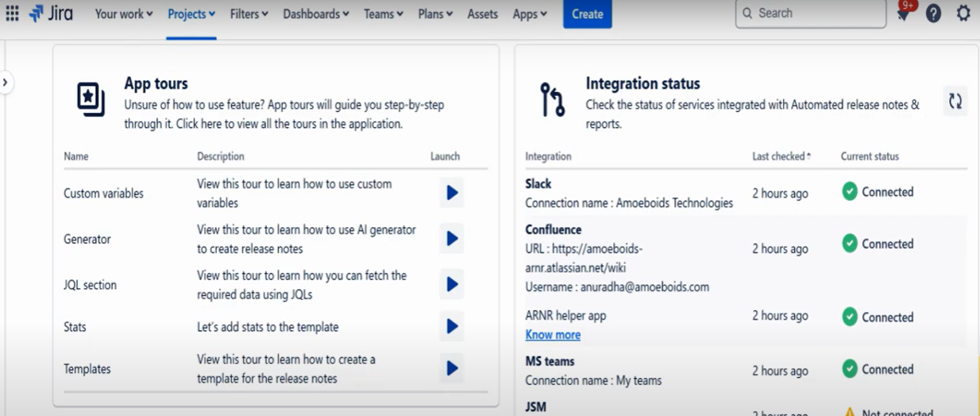
Task: Click the Confluence integration name
Action: 554,229
